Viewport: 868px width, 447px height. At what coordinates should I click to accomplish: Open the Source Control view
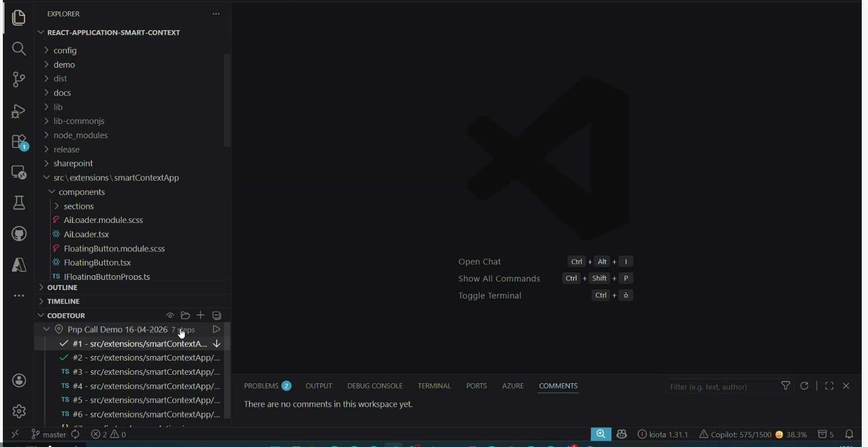pos(19,80)
